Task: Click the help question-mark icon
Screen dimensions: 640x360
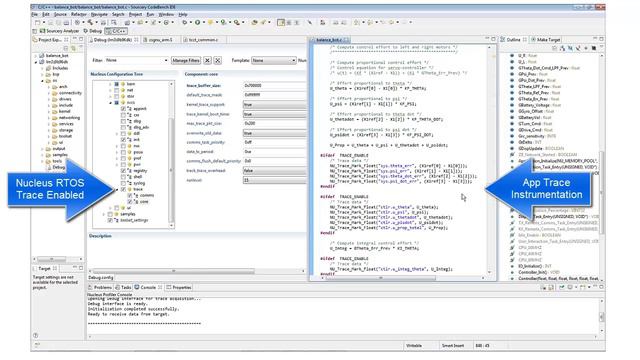Action: coord(36,336)
